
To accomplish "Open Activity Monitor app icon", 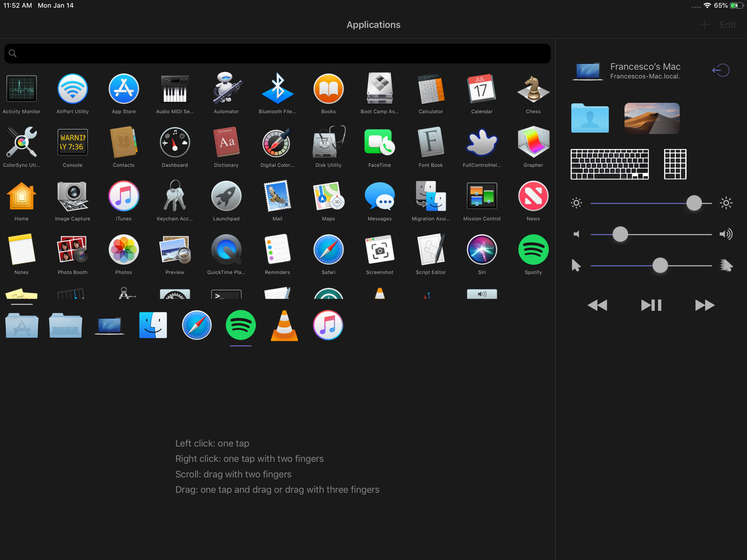I will (21, 89).
